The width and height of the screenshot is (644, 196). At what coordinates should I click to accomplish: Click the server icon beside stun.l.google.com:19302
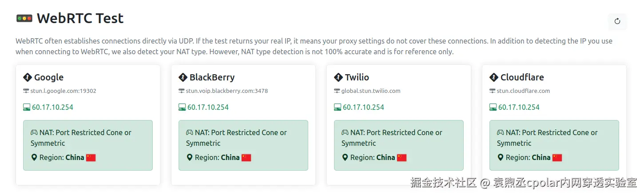[x=26, y=91]
